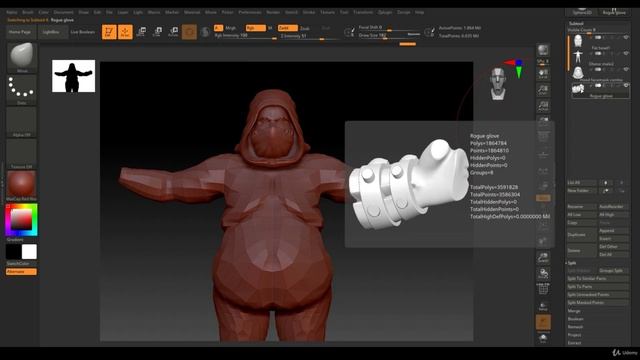Open the Zplugin menu
This screenshot has height=360, width=640.
[x=384, y=12]
